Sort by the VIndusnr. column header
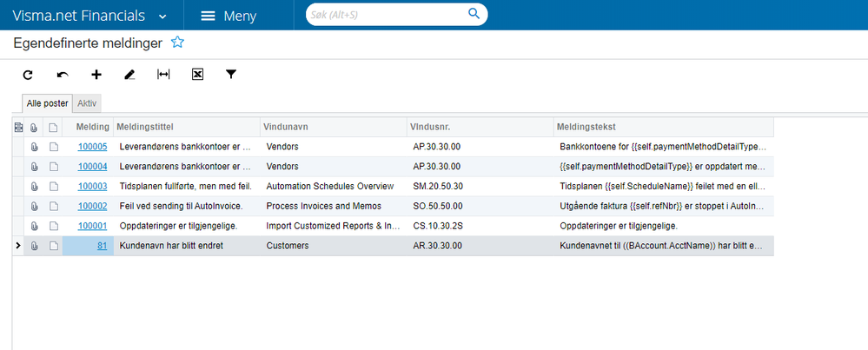Screen dimensions: 868x350 pyautogui.click(x=480, y=128)
